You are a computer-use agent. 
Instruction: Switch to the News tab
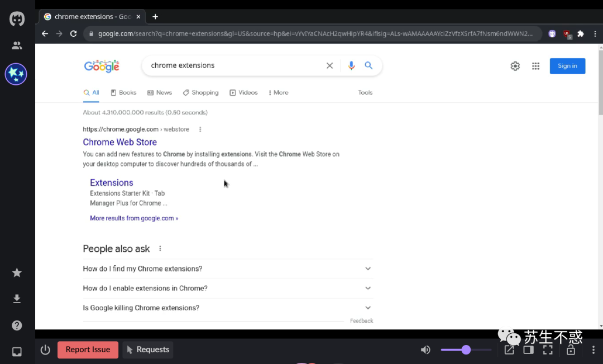[160, 93]
